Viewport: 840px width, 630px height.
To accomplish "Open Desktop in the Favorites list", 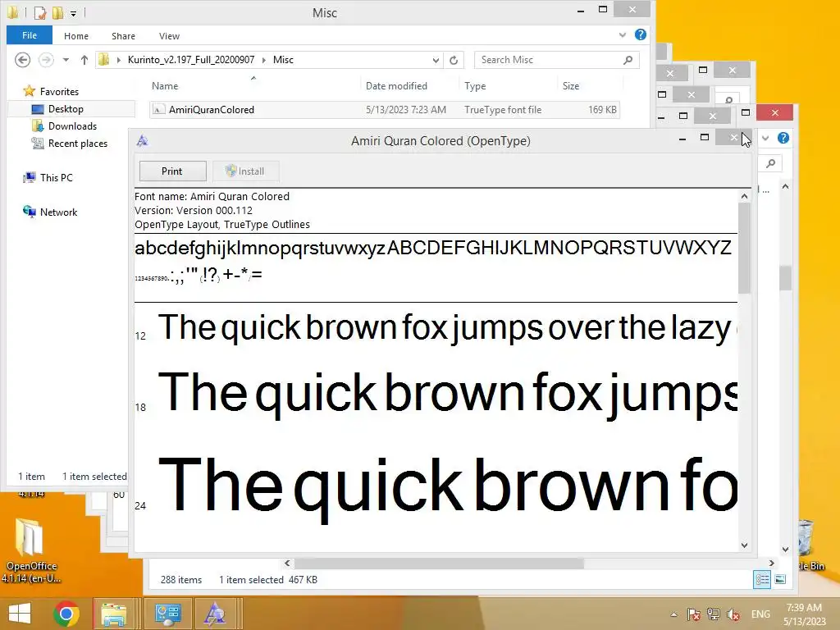I will (66, 109).
